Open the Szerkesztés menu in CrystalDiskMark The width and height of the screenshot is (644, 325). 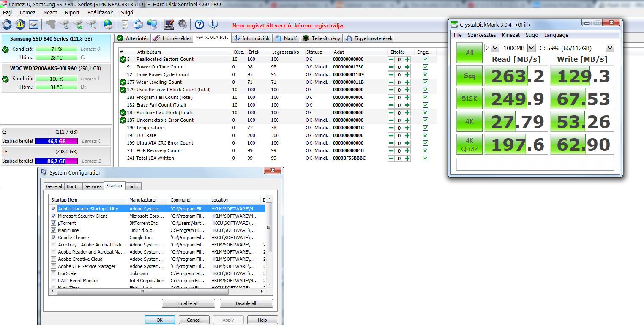(482, 35)
